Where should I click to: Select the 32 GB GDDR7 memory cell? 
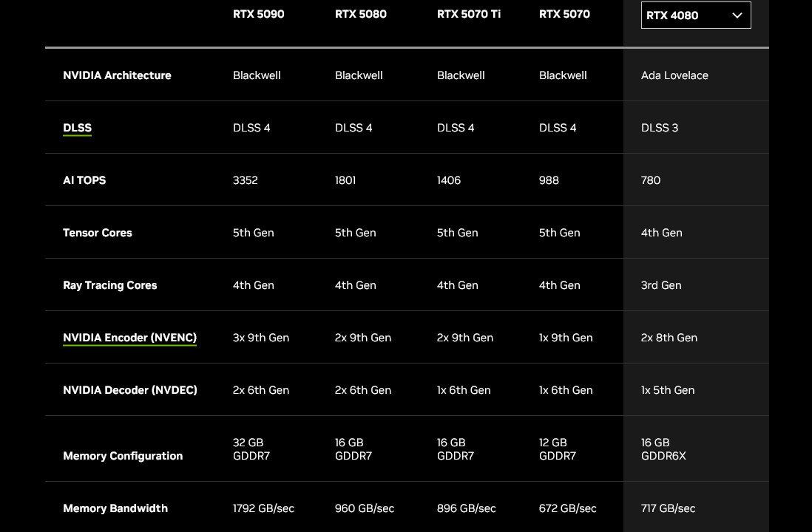tap(251, 449)
